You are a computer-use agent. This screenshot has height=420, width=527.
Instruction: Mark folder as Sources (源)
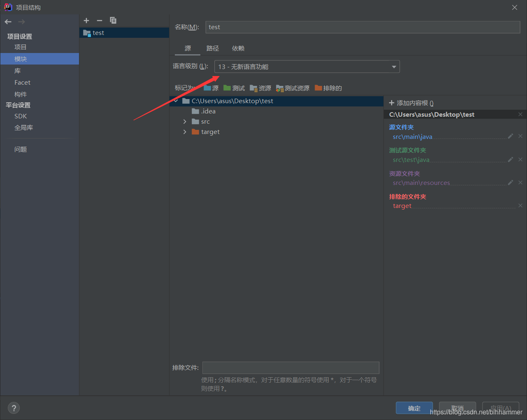(x=211, y=88)
